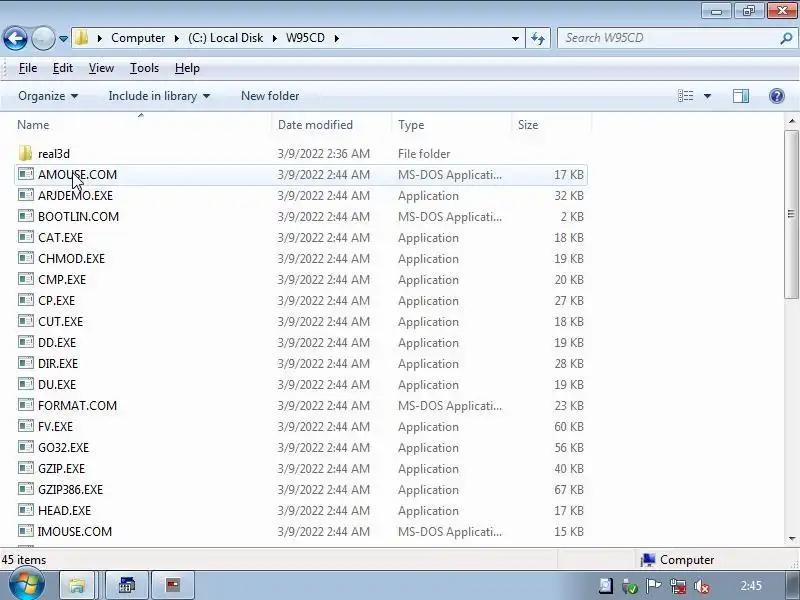This screenshot has height=600, width=800.
Task: Create a New folder
Action: 270,96
